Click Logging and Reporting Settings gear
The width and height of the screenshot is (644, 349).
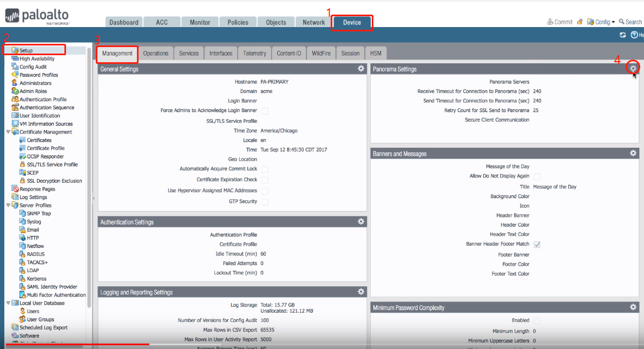pos(361,292)
